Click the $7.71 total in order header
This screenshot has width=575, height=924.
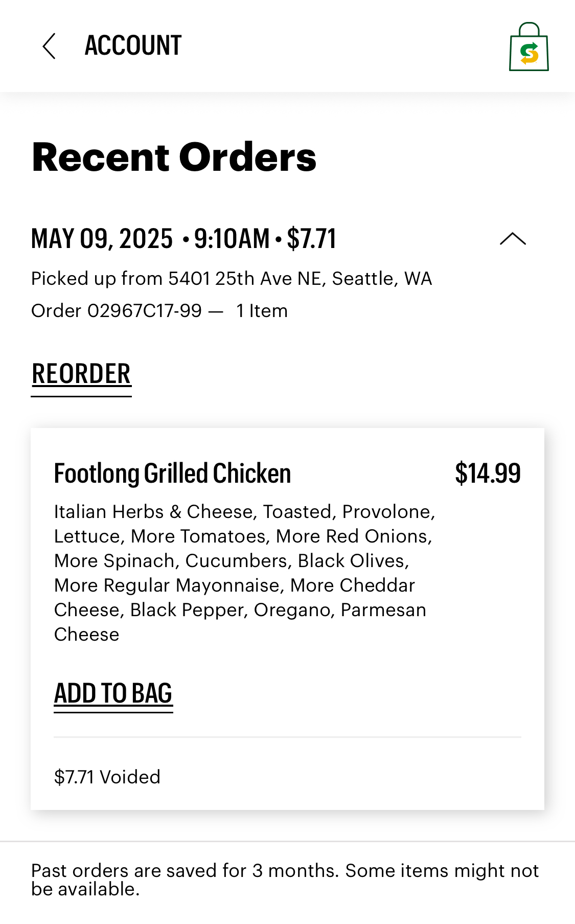(x=311, y=239)
